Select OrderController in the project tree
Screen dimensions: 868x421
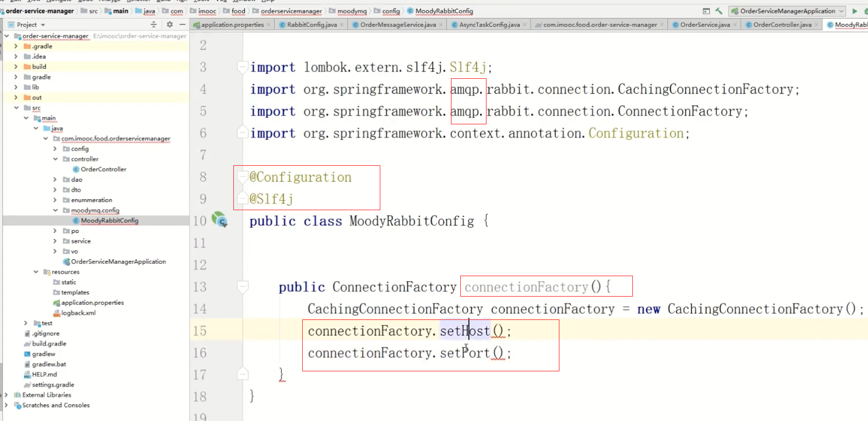[99, 169]
